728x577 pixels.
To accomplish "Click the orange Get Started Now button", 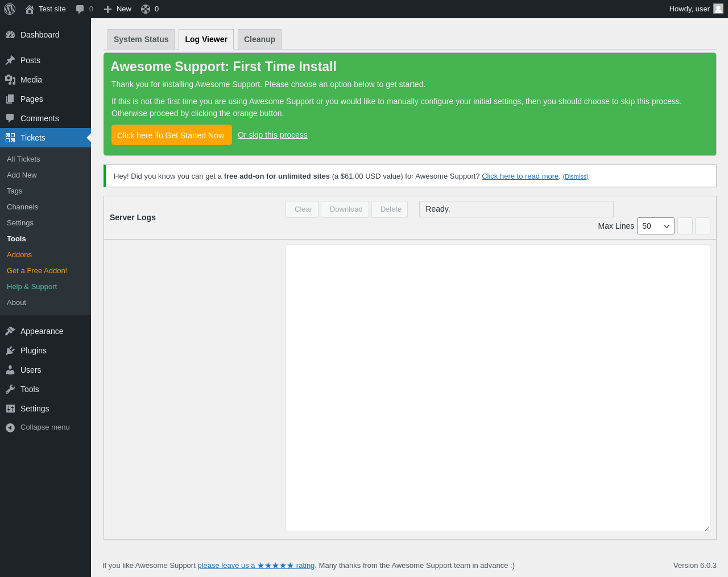I will pos(172,135).
